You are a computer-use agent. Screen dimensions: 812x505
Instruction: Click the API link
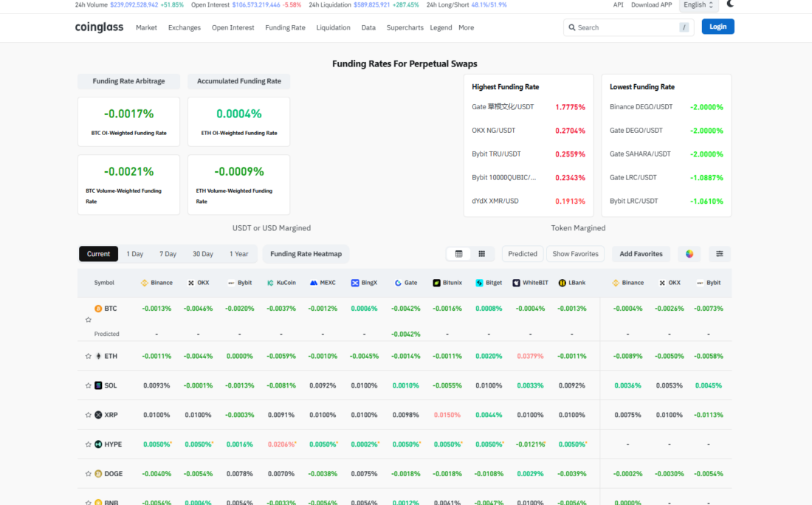619,4
